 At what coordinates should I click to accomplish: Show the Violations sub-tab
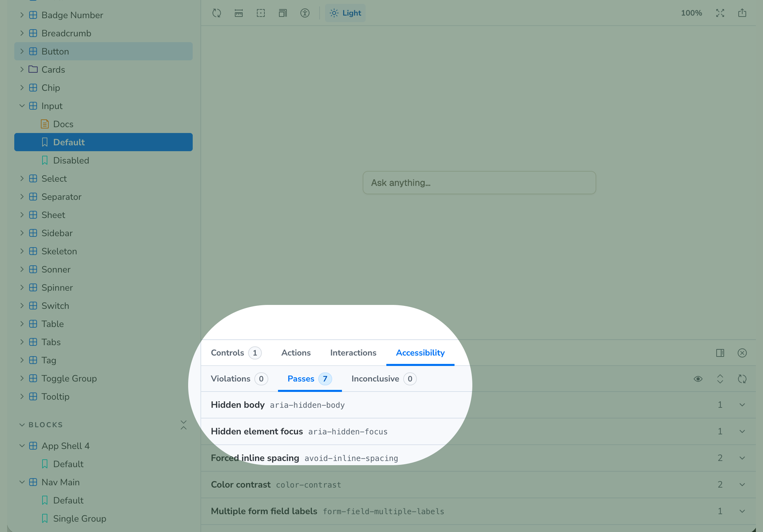239,379
